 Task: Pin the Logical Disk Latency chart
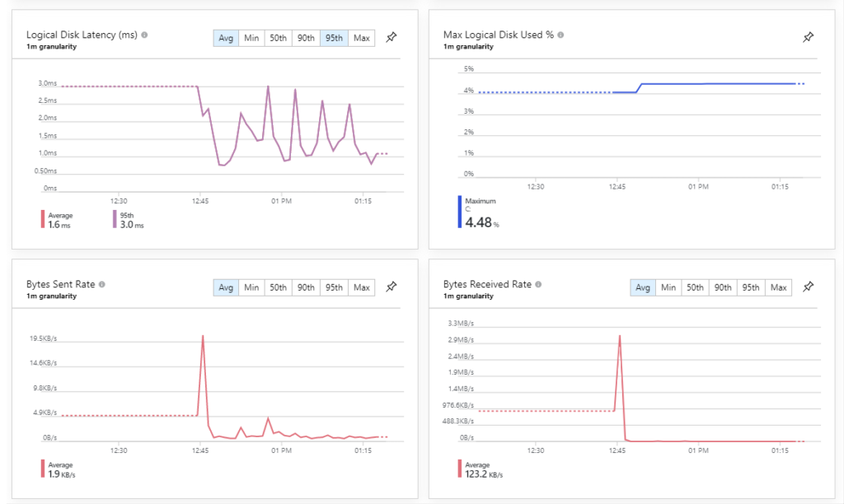392,38
